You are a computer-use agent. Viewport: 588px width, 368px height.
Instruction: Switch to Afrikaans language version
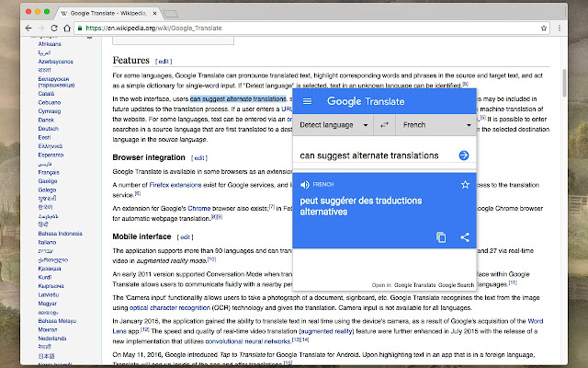tap(50, 44)
